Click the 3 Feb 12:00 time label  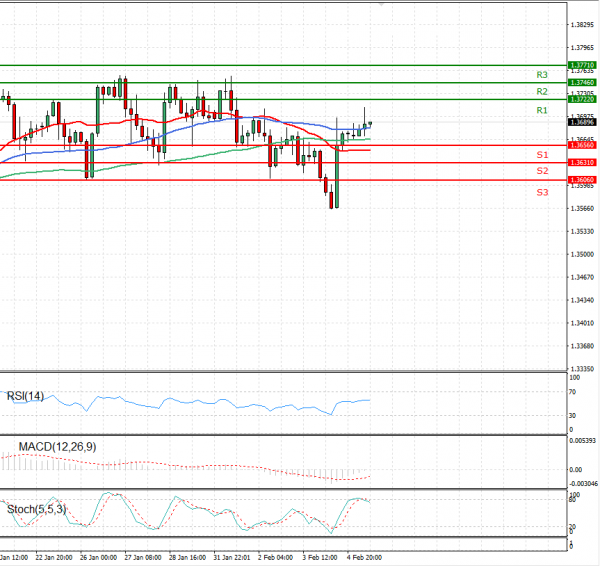pos(320,558)
